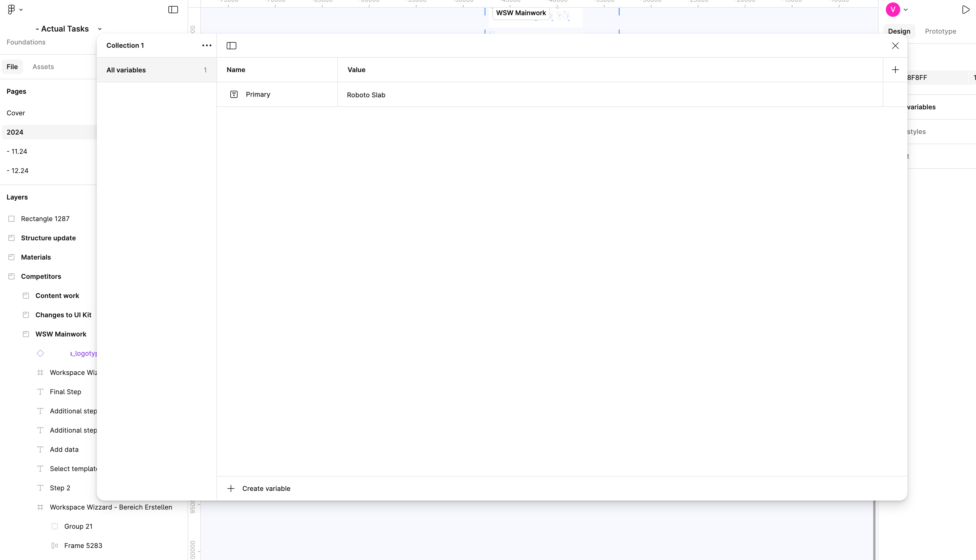Click Changes to UI Kit section icon
Image resolution: width=976 pixels, height=560 pixels.
(x=26, y=315)
